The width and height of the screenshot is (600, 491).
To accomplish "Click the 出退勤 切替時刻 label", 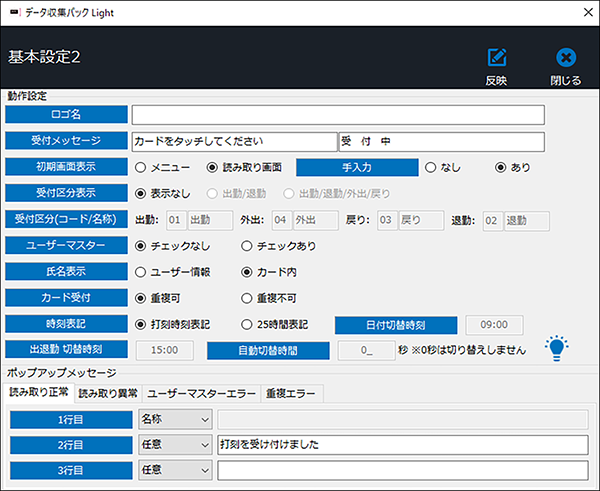I will (x=66, y=349).
